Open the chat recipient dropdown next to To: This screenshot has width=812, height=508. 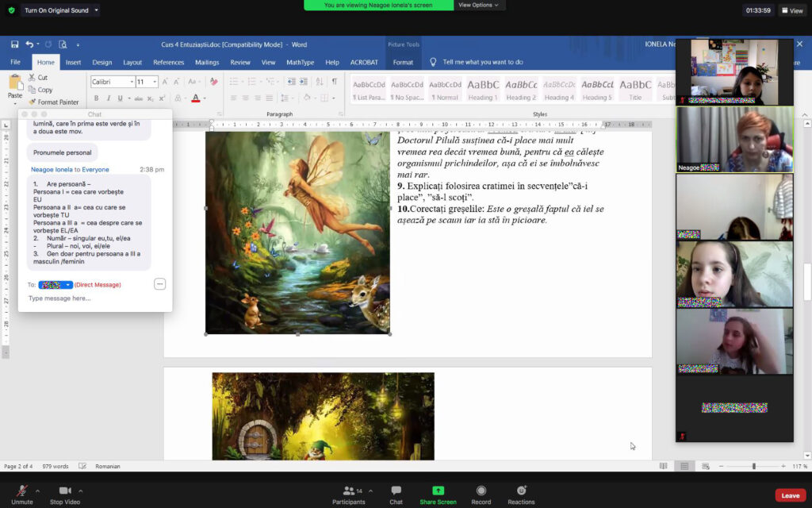coord(56,285)
